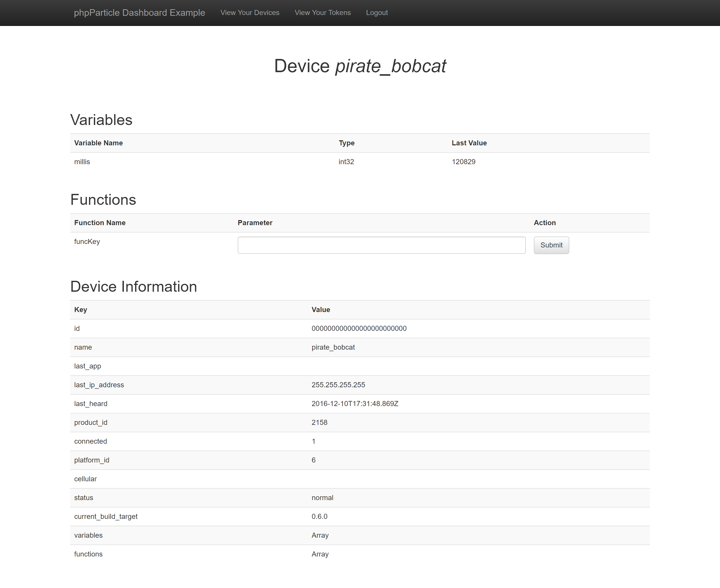Image resolution: width=720 pixels, height=588 pixels.
Task: Click the int32 type cell
Action: pos(346,162)
